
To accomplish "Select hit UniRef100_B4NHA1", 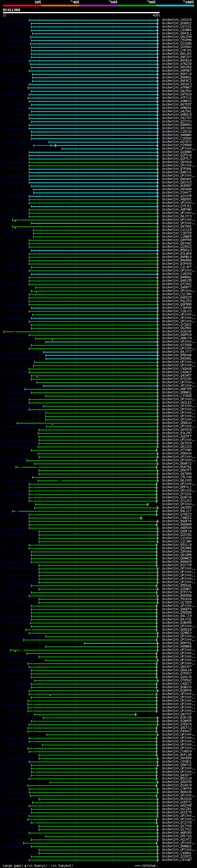I will (x=177, y=277).
